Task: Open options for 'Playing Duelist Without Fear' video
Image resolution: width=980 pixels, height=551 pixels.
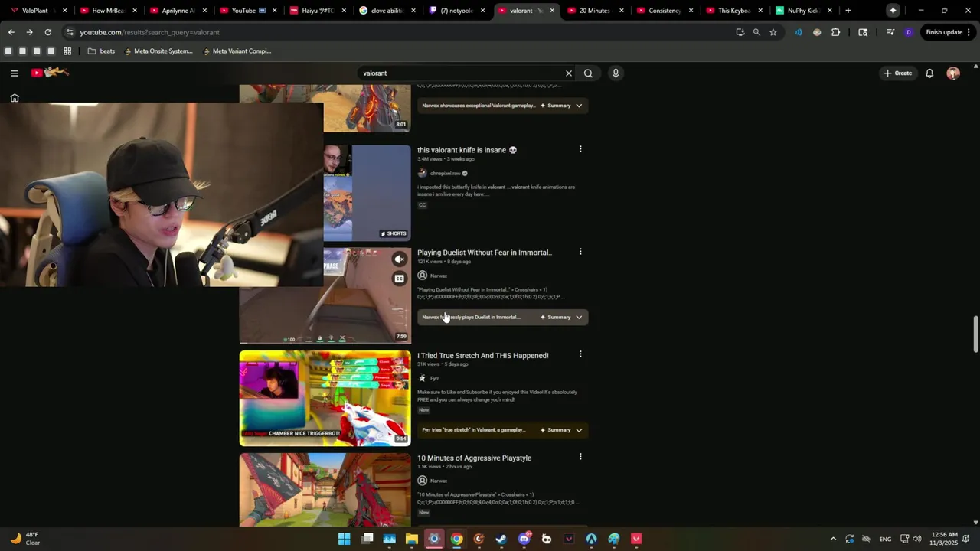Action: tap(580, 252)
